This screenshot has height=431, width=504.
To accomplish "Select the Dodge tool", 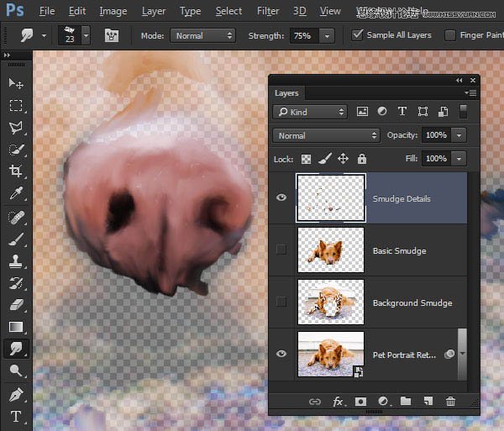I will coord(16,371).
